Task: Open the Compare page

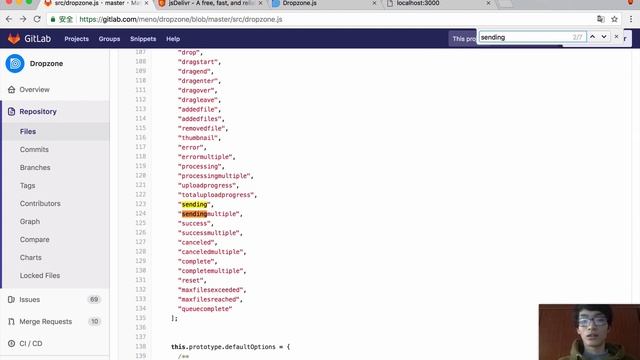Action: 35,239
